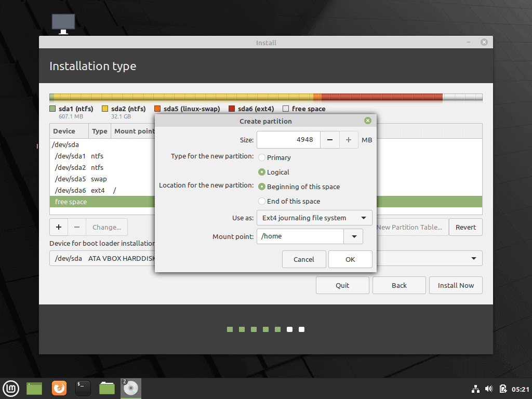Click the volume speaker tray icon
The height and width of the screenshot is (399, 532).
pyautogui.click(x=488, y=389)
